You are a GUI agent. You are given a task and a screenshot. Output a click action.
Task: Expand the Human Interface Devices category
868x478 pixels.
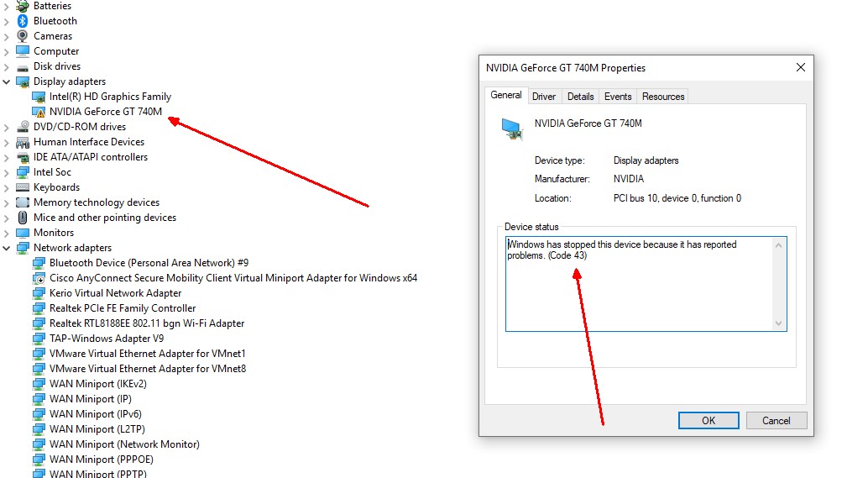pyautogui.click(x=7, y=142)
